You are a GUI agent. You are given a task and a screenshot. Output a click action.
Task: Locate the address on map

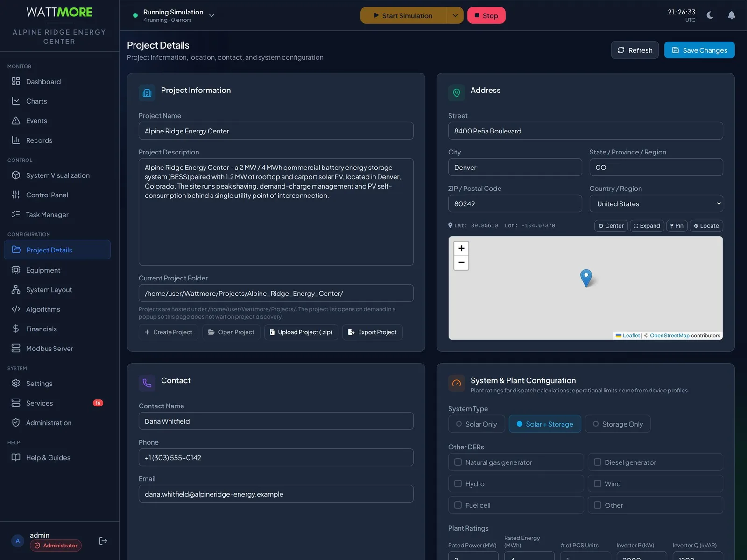(706, 226)
